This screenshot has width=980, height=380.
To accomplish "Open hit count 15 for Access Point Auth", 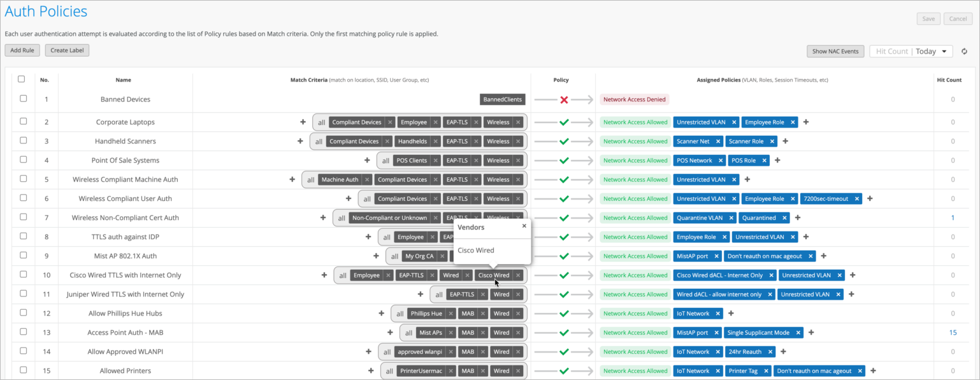I will [x=953, y=333].
